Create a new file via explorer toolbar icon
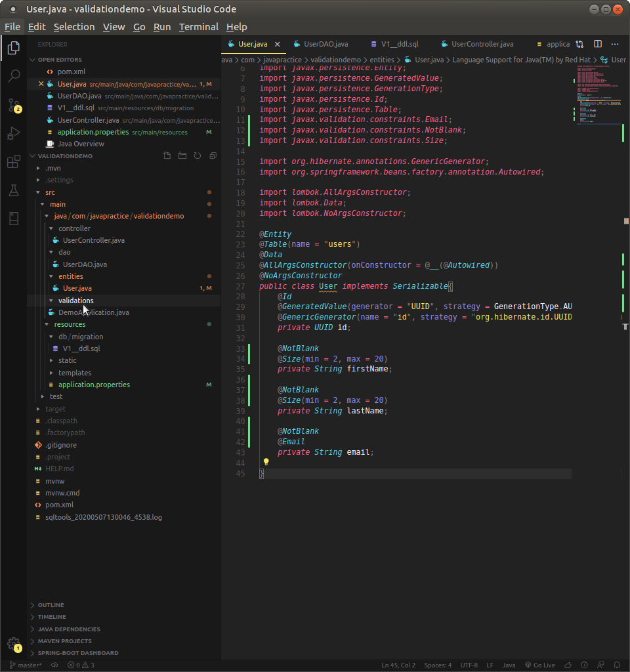Screen dimensions: 630x672 [166, 156]
